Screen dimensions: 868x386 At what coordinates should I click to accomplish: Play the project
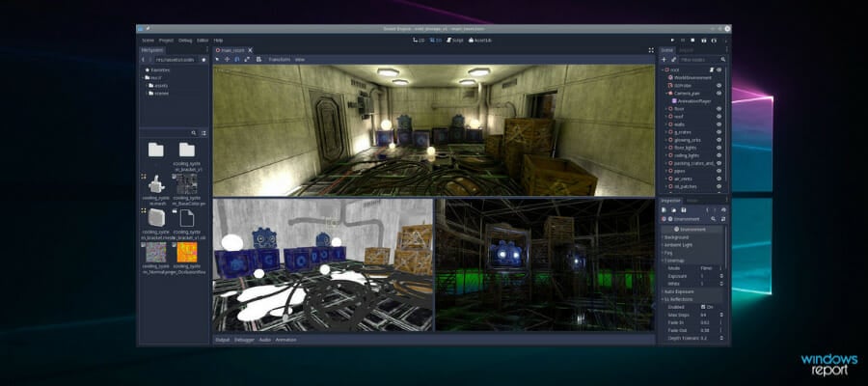(672, 41)
